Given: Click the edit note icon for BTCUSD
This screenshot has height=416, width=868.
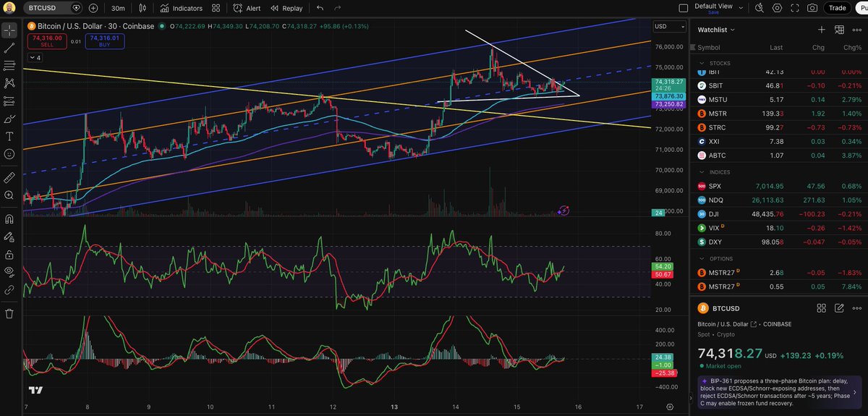Looking at the screenshot, I should 839,307.
